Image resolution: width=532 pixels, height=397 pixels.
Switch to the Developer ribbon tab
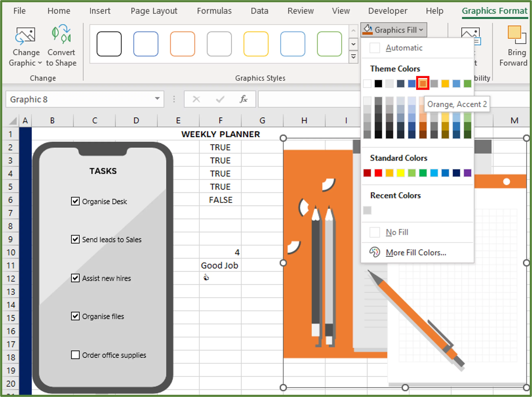pos(387,11)
